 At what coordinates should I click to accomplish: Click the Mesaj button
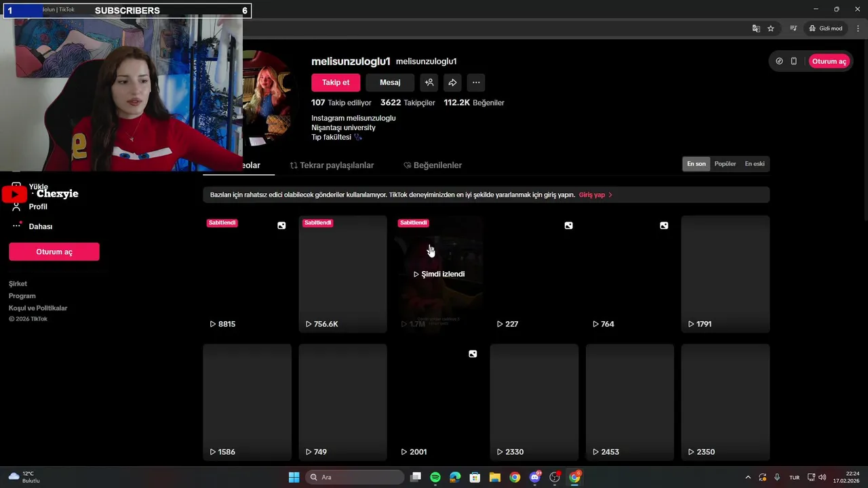click(x=390, y=83)
